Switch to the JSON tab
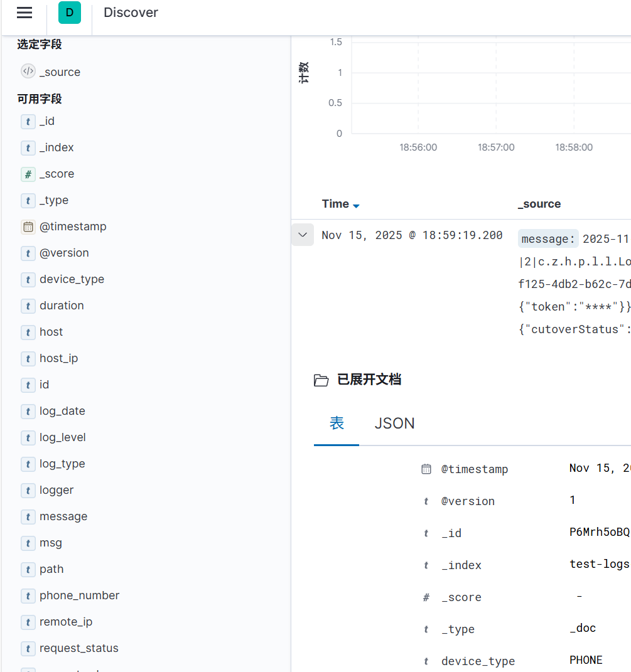 tap(394, 424)
